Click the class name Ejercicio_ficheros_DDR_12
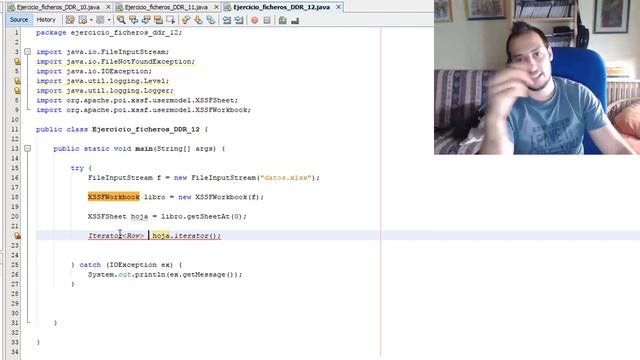Screen dimensions: 640x360 [146, 129]
